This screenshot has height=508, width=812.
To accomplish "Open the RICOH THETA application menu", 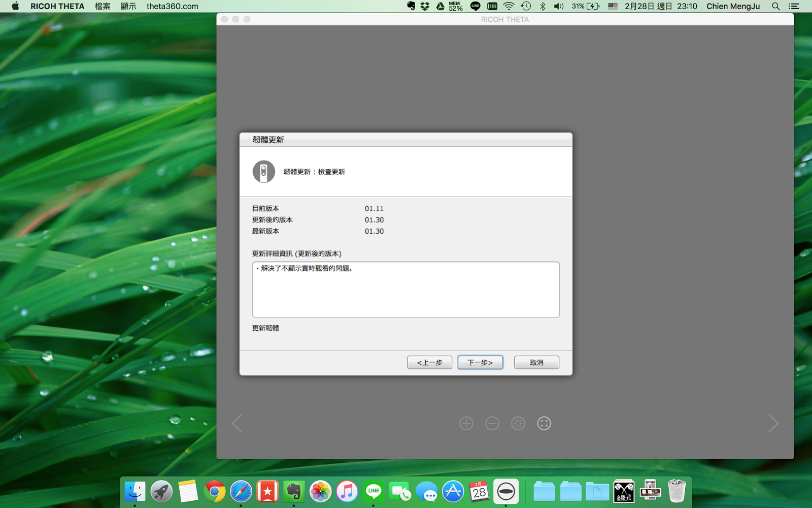I will [x=57, y=6].
